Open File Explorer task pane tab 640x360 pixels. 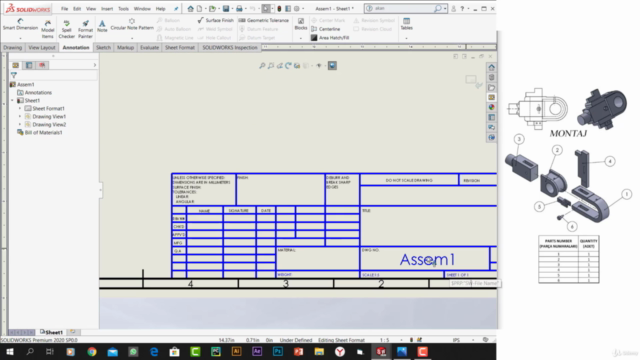tap(491, 88)
